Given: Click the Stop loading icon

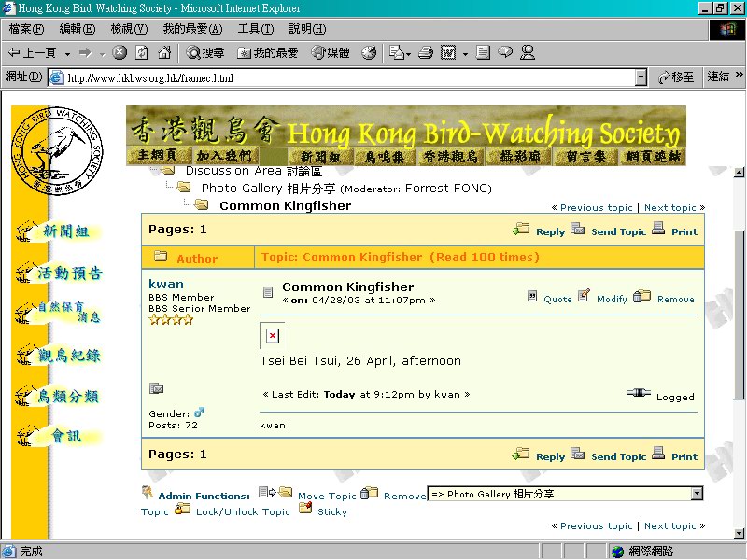Looking at the screenshot, I should (120, 52).
